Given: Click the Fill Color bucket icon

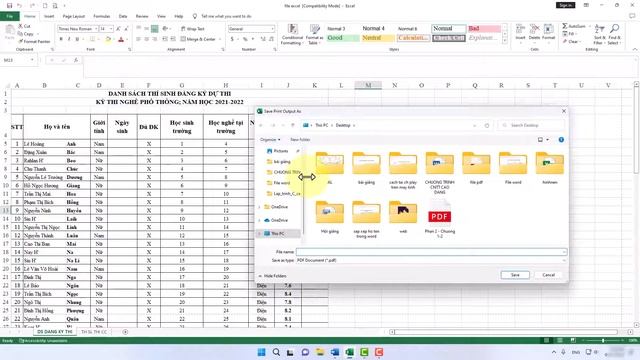Looking at the screenshot, I should point(108,40).
